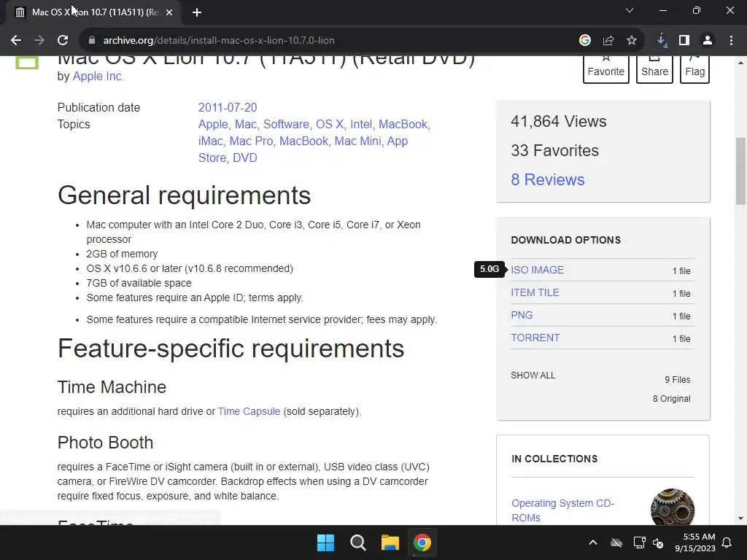Open the 8 Reviews link
The image size is (747, 560).
[547, 179]
